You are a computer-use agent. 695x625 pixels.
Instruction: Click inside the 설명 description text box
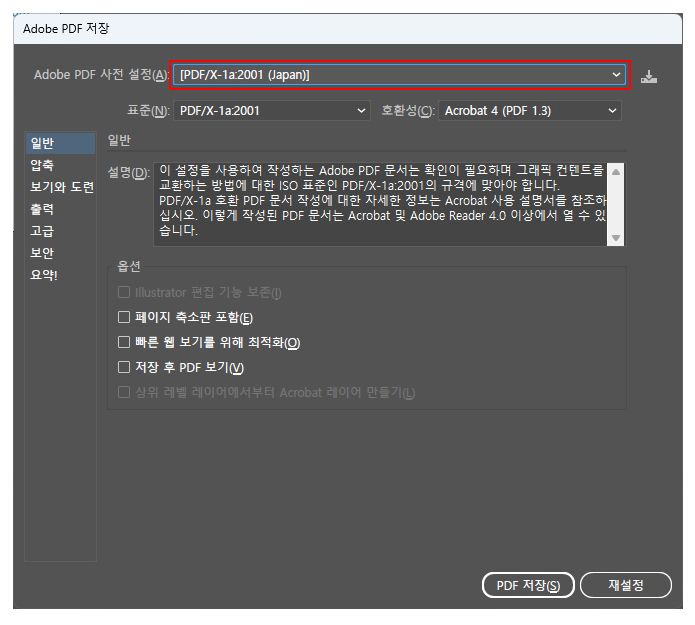click(x=380, y=203)
